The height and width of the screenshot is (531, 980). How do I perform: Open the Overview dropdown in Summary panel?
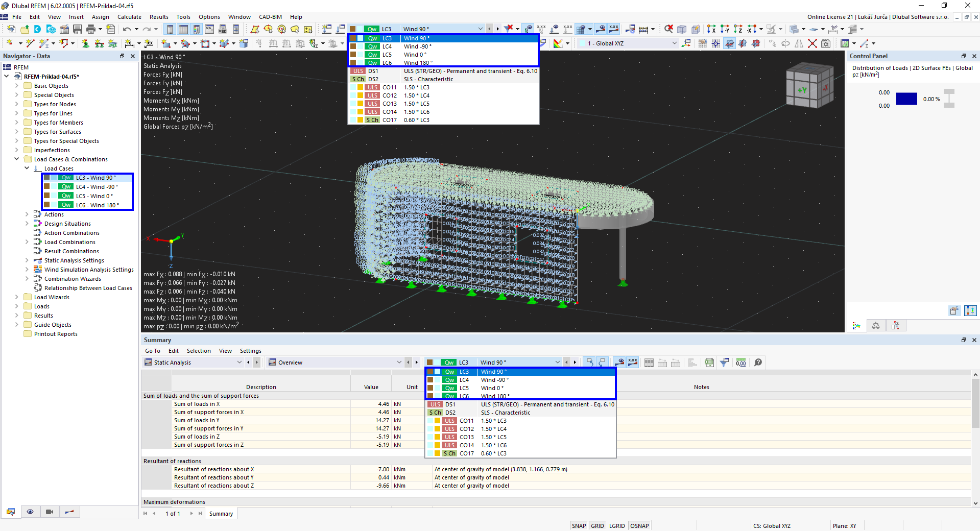pos(399,362)
